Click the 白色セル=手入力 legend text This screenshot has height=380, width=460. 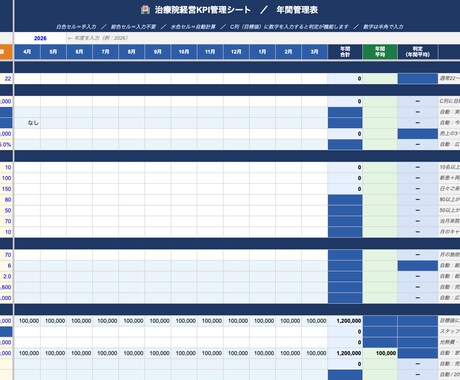(x=76, y=27)
